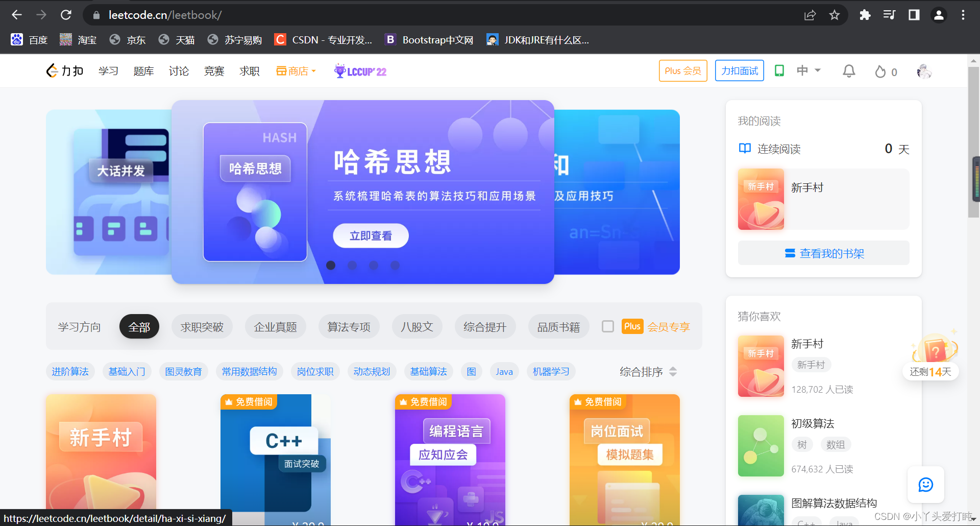Open the 学习 nav menu

click(108, 71)
